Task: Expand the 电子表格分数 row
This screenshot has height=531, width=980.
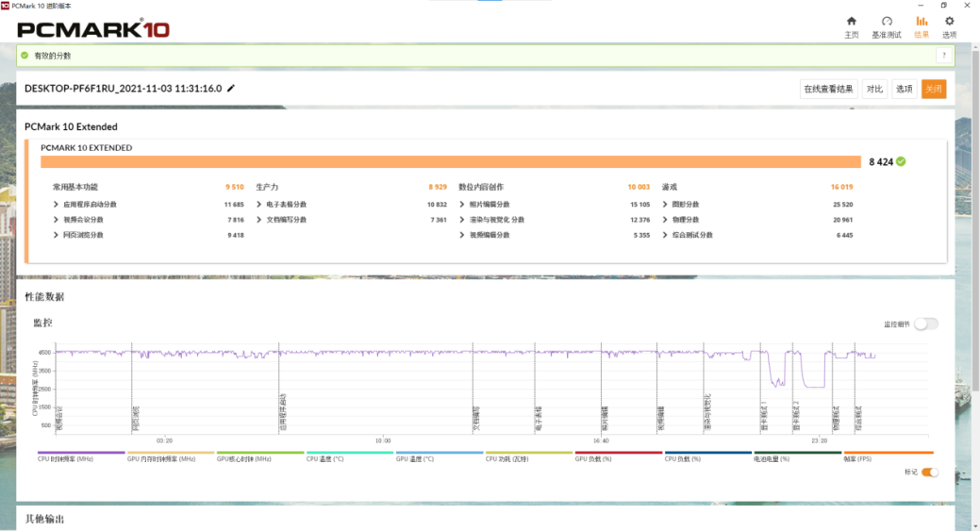Action: (259, 205)
